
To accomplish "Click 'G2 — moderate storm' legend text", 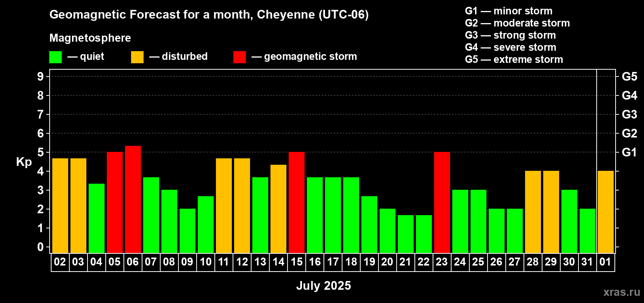I will click(517, 23).
